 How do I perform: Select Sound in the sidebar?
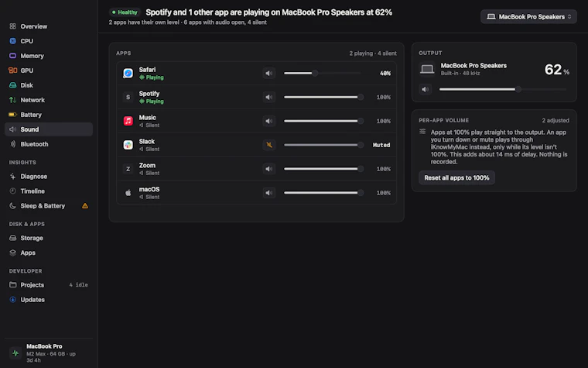tap(49, 129)
